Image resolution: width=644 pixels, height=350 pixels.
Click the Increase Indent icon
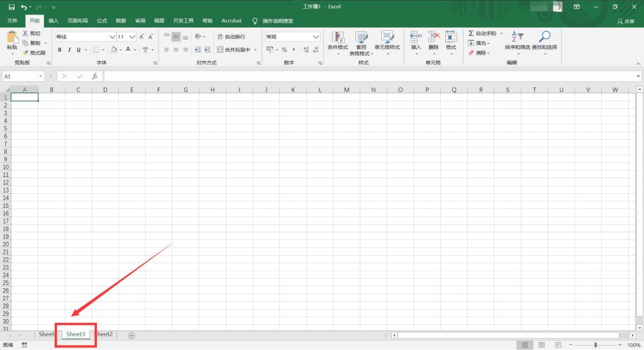tap(208, 50)
